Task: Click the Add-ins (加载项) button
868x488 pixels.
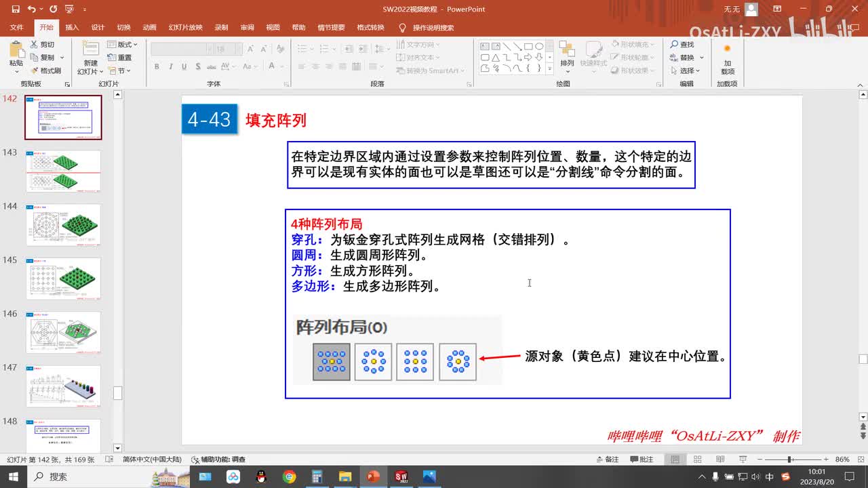Action: tap(727, 58)
